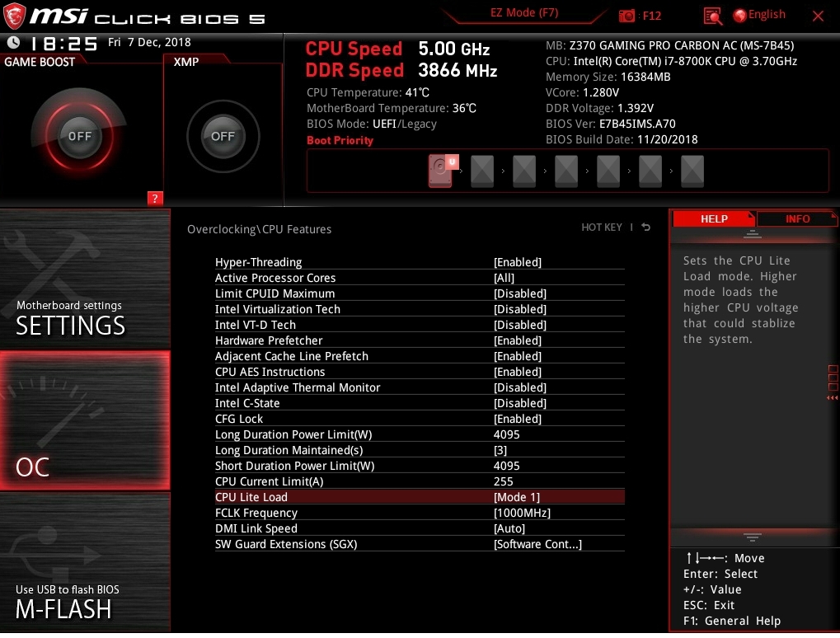Open the HOT KEY list
Viewport: 840px width, 638px height.
click(x=602, y=228)
